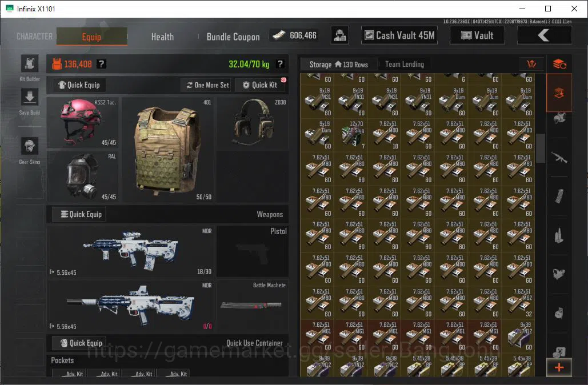
Task: Open Quick Kit button with notification badge
Action: point(261,85)
